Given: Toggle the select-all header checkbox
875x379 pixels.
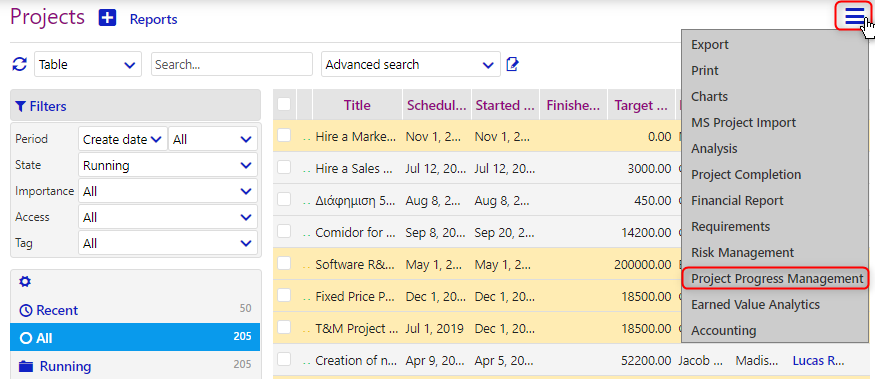Looking at the screenshot, I should (284, 104).
